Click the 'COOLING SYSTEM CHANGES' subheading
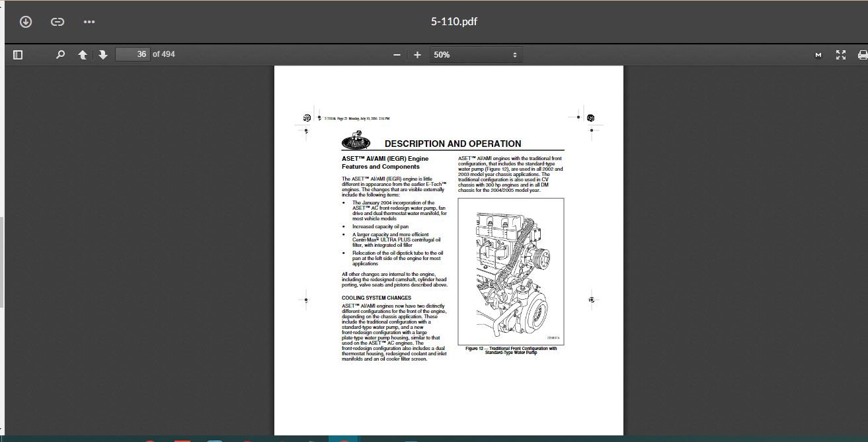868x442 pixels. tap(377, 298)
